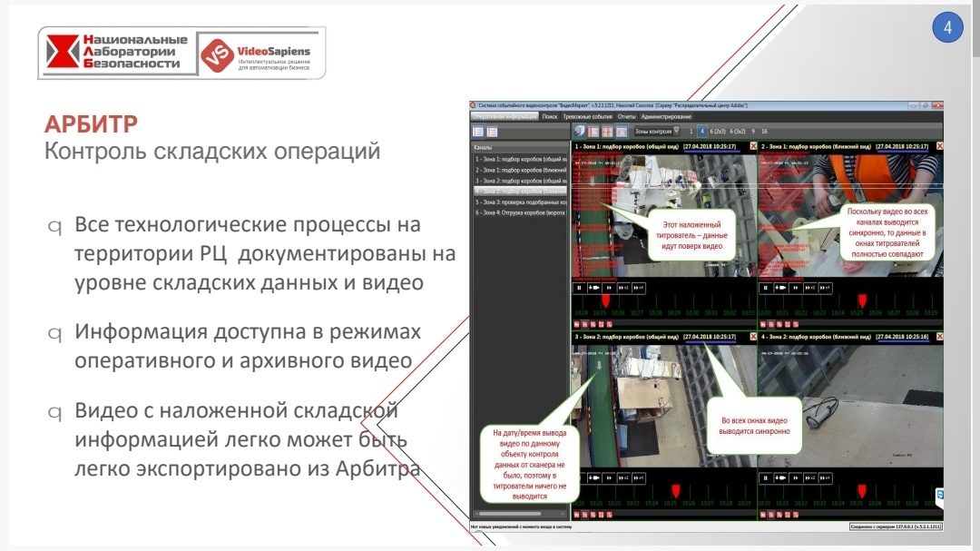The width and height of the screenshot is (980, 551).
Task: Close the Зона 2 общий вид video window
Action: click(751, 337)
